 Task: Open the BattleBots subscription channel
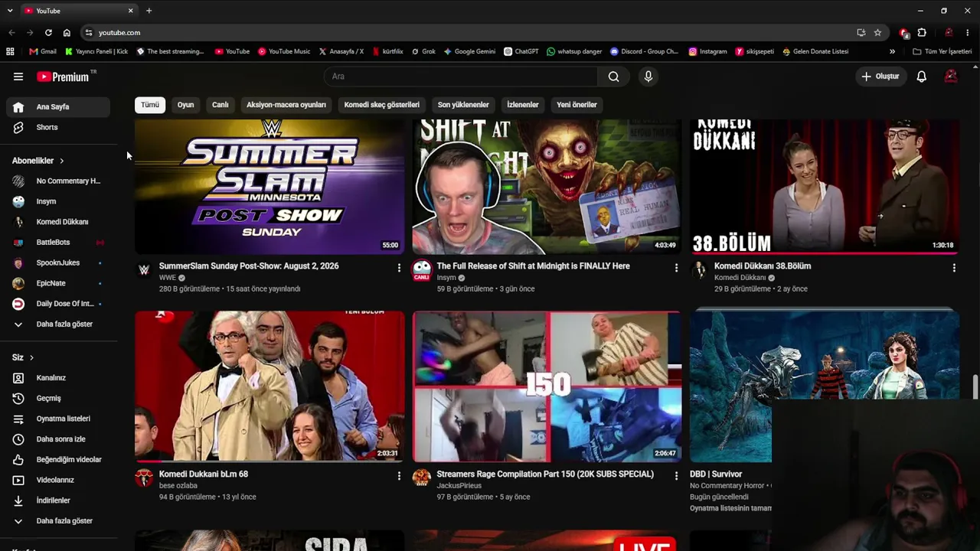click(58, 243)
